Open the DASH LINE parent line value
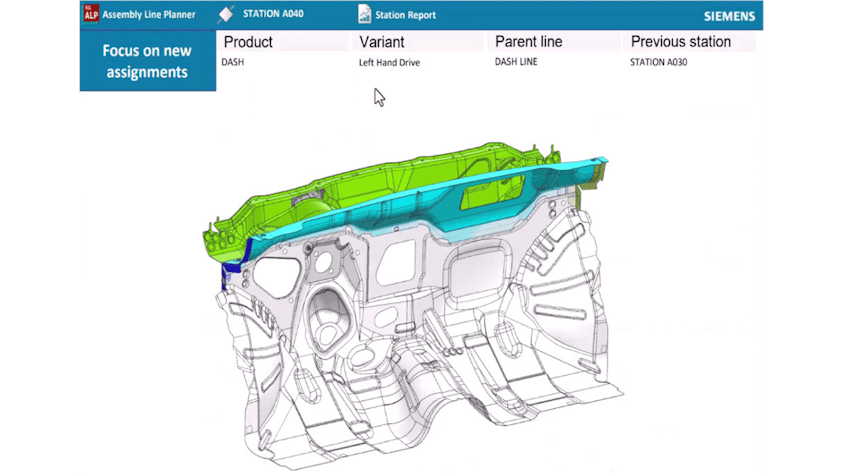 coord(516,62)
